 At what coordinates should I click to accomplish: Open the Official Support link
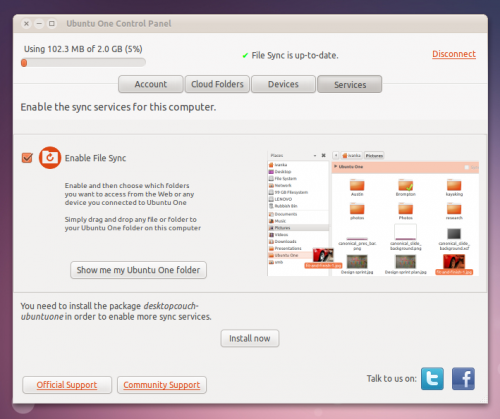click(x=67, y=385)
